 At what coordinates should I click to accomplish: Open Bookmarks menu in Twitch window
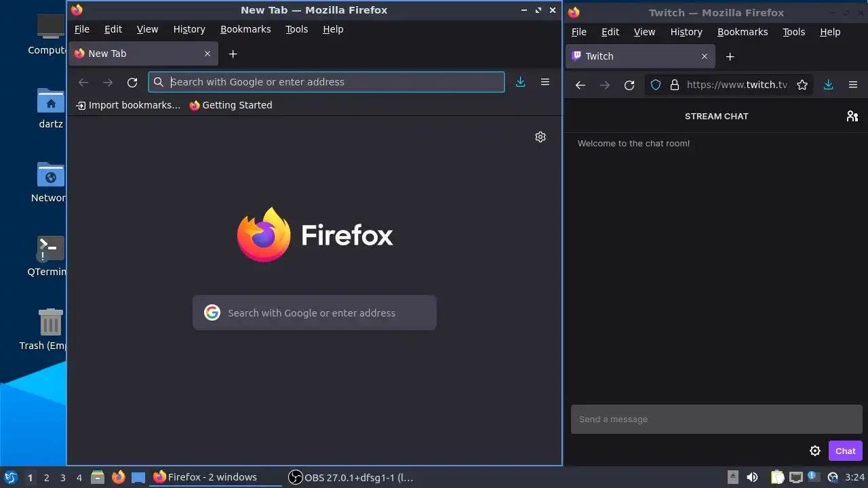tap(743, 32)
